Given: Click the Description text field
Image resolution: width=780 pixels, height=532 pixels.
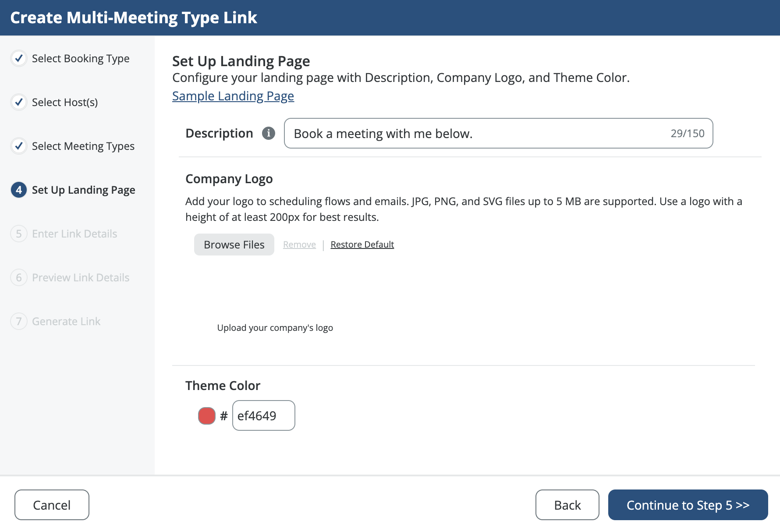Looking at the screenshot, I should tap(478, 133).
